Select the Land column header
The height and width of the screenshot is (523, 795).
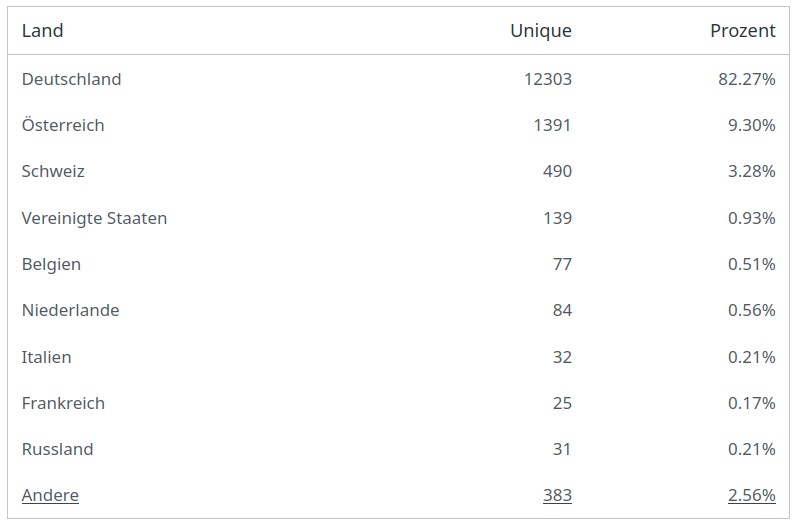[x=43, y=31]
